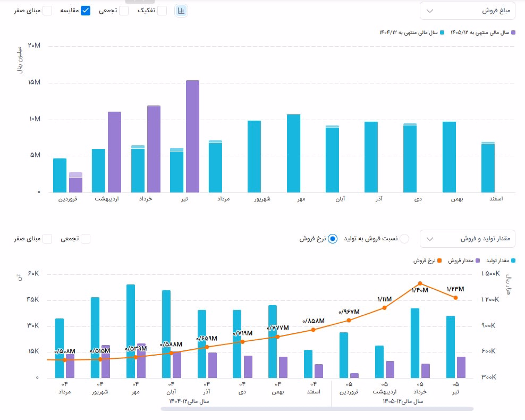Open the مبلغ فروش dropdown
Image resolution: width=525 pixels, height=420 pixels.
(x=468, y=11)
